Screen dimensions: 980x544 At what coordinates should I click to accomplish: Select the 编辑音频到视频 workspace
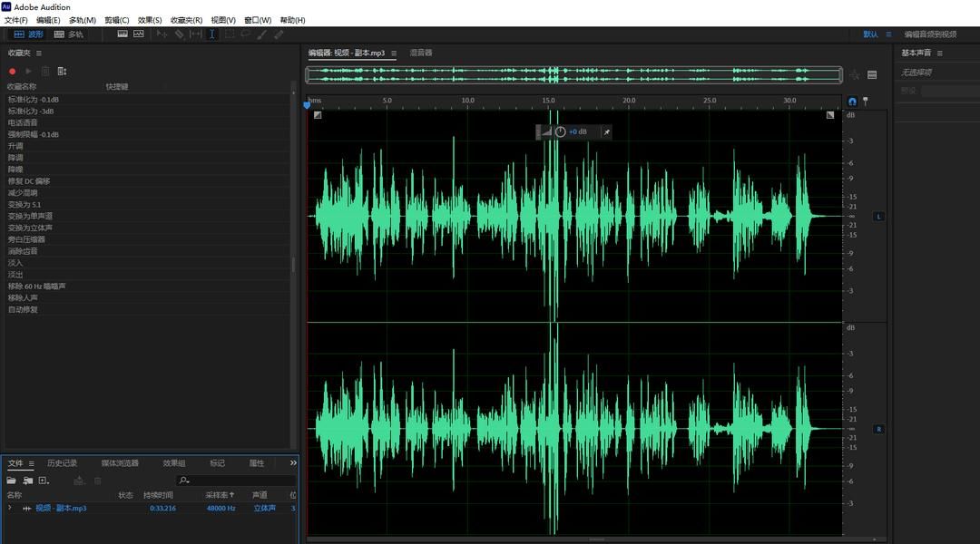[930, 34]
